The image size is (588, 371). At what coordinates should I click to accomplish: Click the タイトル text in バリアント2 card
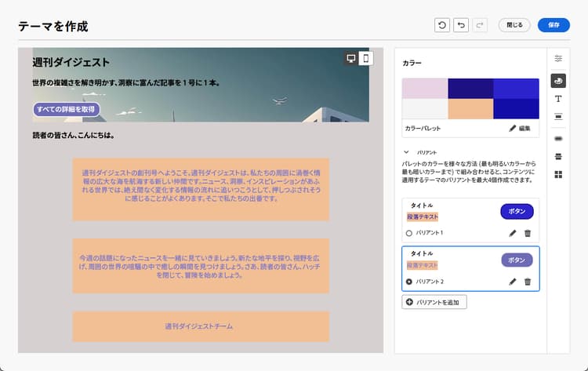point(422,253)
